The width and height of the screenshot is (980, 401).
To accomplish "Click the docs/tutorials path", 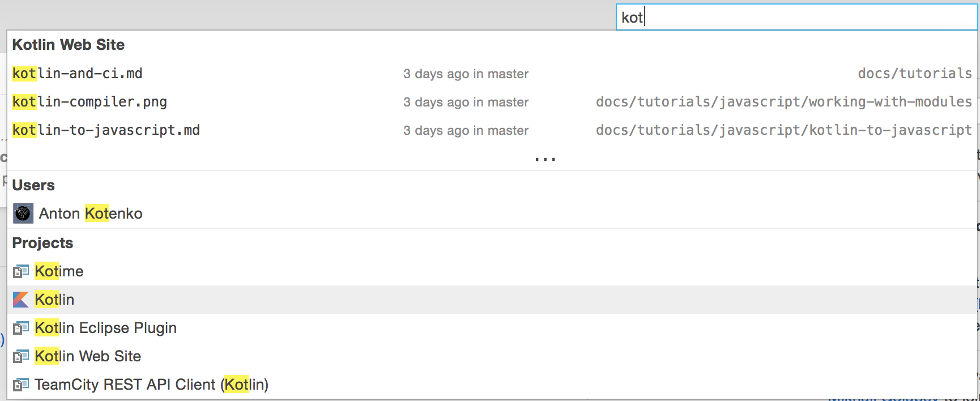I will 914,74.
